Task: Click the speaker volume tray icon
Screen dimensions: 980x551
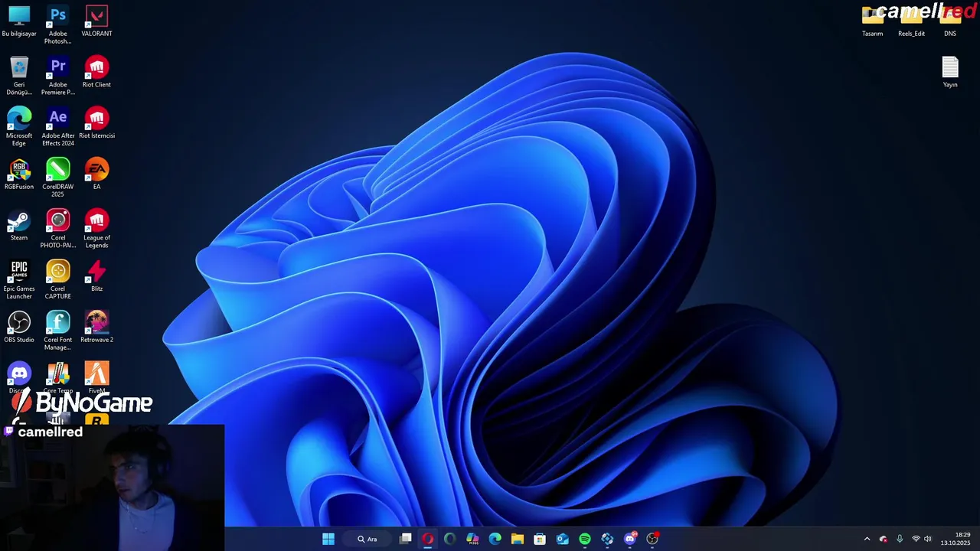Action: click(928, 539)
